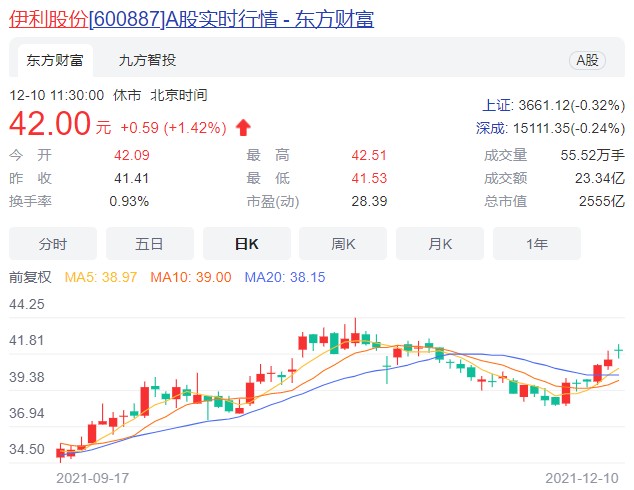Click the timestamp 12-10 11:30:00
This screenshot has height=490, width=634.
coord(57,95)
